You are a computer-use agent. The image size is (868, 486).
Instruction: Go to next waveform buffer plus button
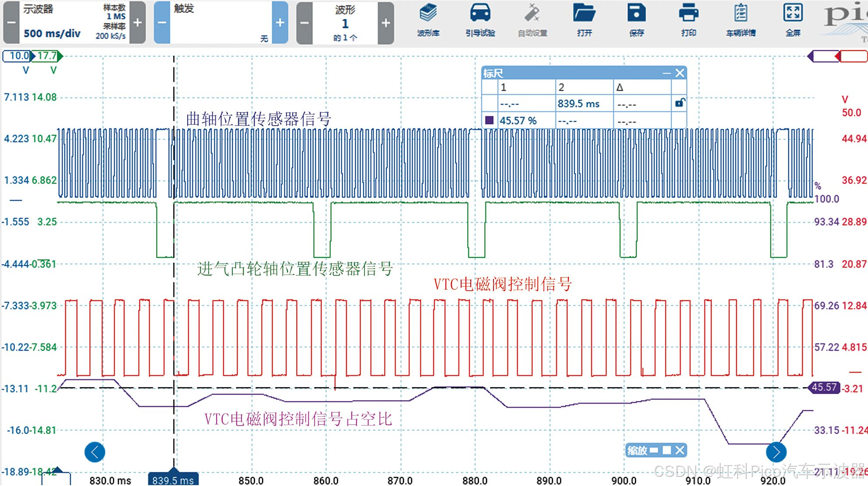(x=385, y=23)
